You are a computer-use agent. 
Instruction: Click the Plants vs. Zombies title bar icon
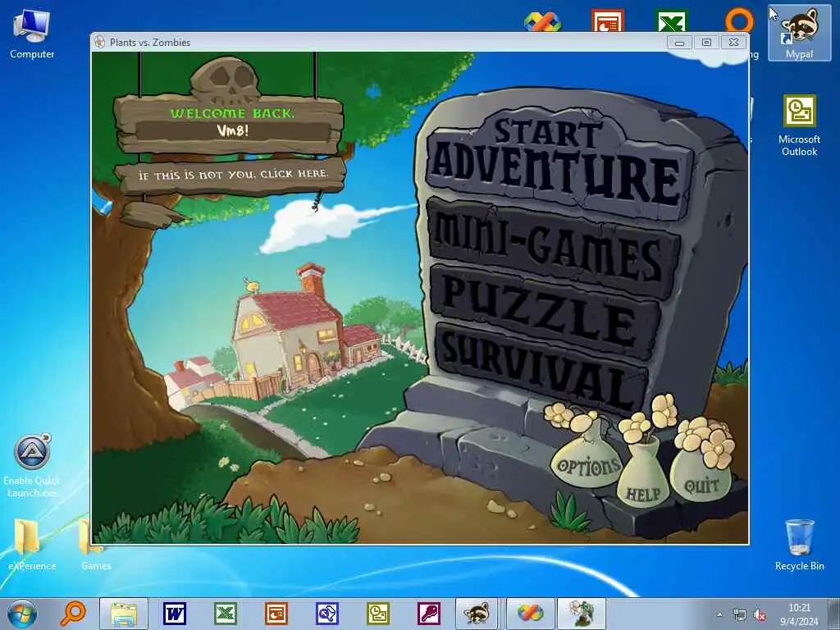coord(99,43)
